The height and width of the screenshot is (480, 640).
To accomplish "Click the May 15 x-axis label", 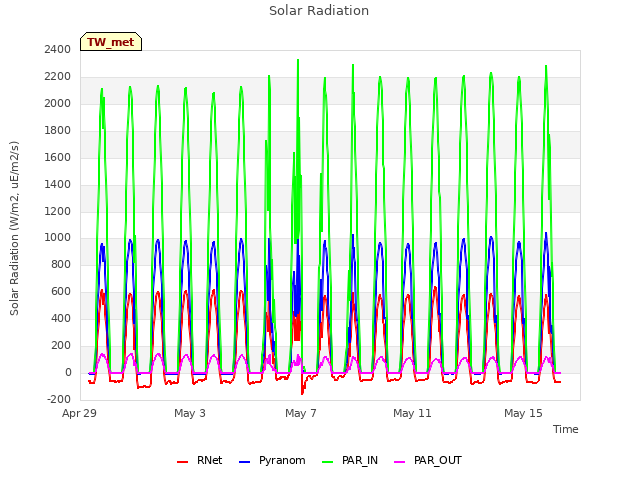I will [x=523, y=413].
